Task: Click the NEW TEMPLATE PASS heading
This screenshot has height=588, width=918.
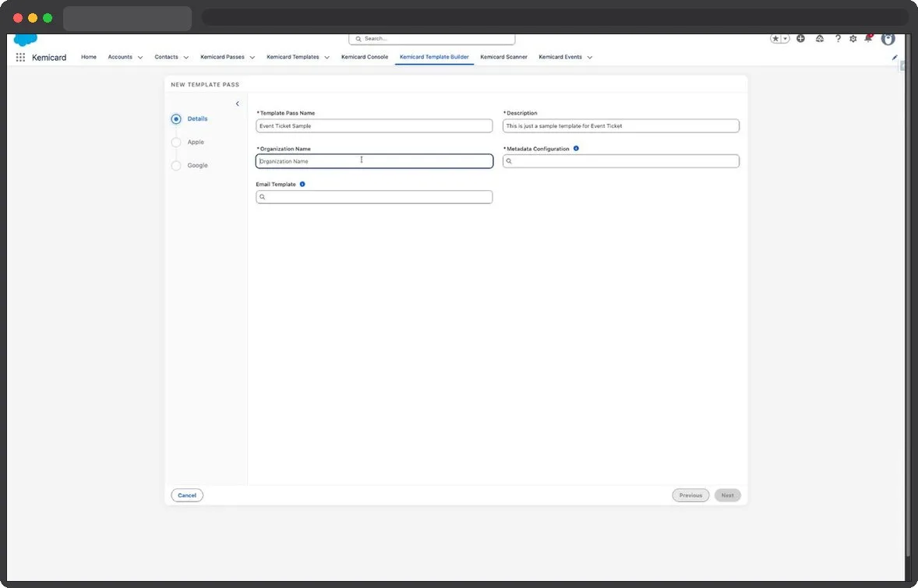Action: [x=205, y=84]
